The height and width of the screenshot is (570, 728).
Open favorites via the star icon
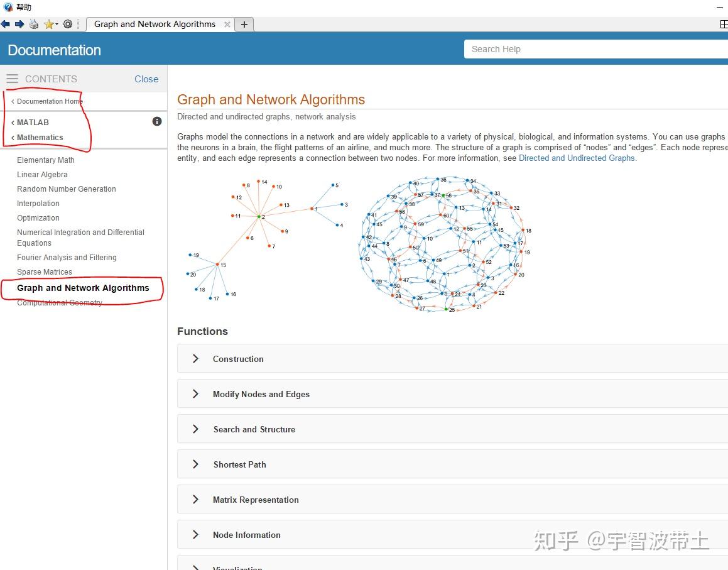coord(49,24)
